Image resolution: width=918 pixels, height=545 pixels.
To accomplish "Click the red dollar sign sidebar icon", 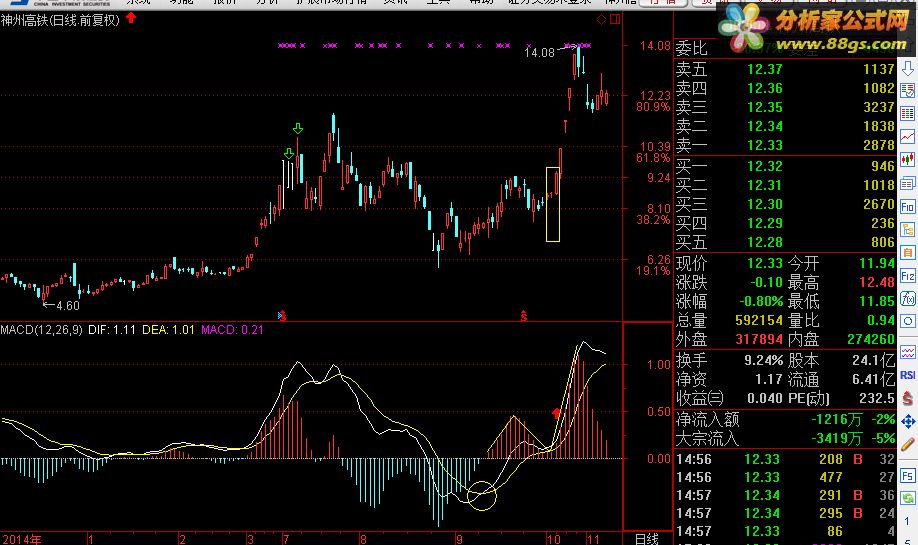I will (x=907, y=398).
